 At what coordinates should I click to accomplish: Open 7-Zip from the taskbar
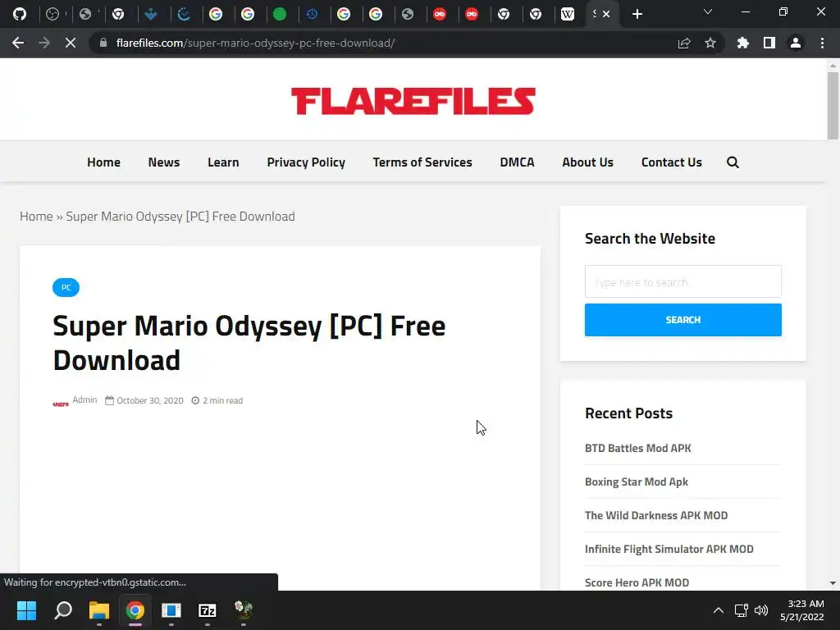208,610
